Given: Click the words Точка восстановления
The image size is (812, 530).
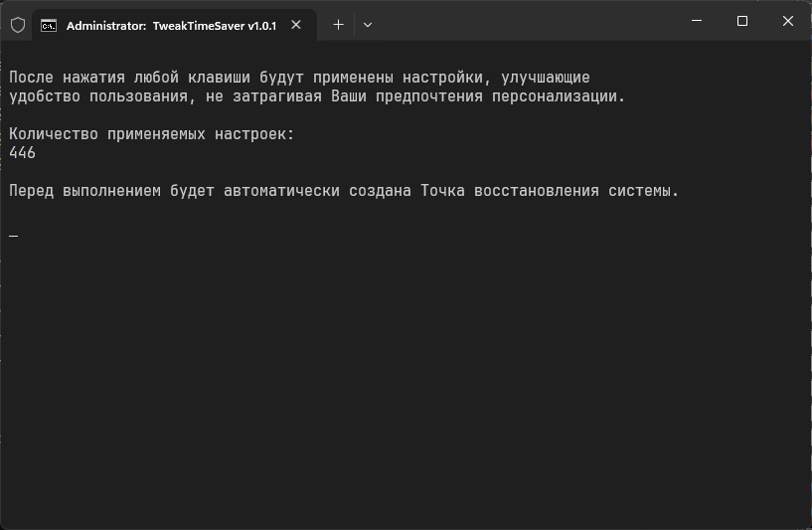Looking at the screenshot, I should 510,191.
